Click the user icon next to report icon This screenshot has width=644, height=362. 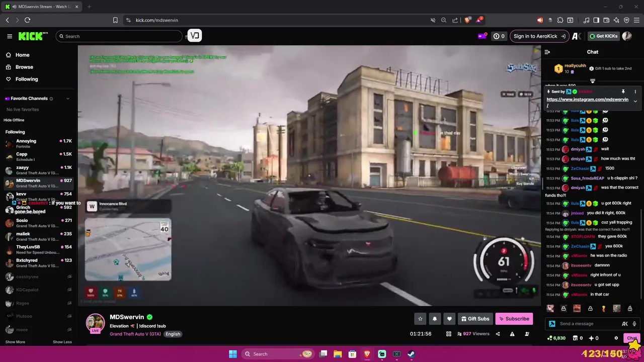point(527,334)
